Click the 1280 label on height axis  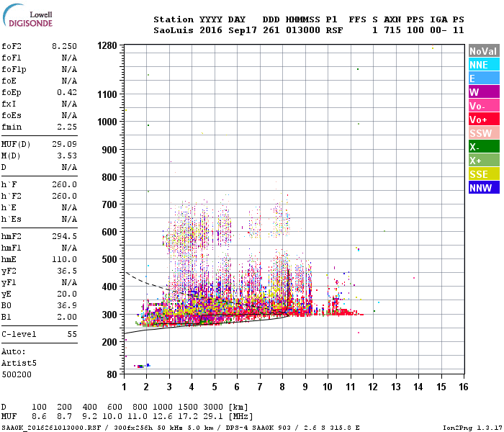pyautogui.click(x=107, y=45)
